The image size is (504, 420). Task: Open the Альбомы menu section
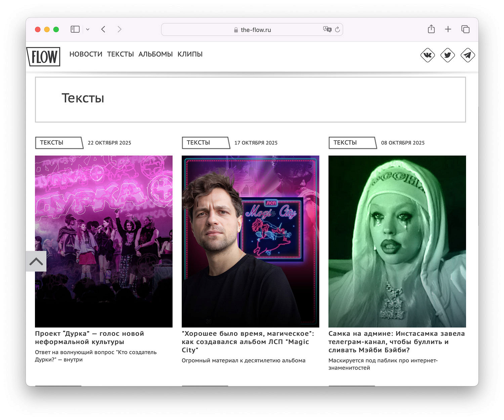[x=156, y=54]
